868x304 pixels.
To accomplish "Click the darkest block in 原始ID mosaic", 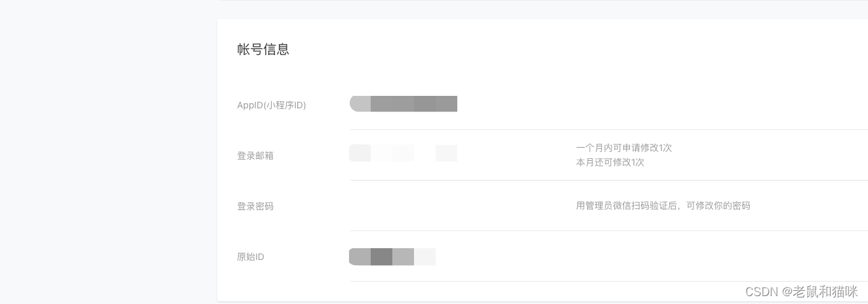I will (x=381, y=257).
